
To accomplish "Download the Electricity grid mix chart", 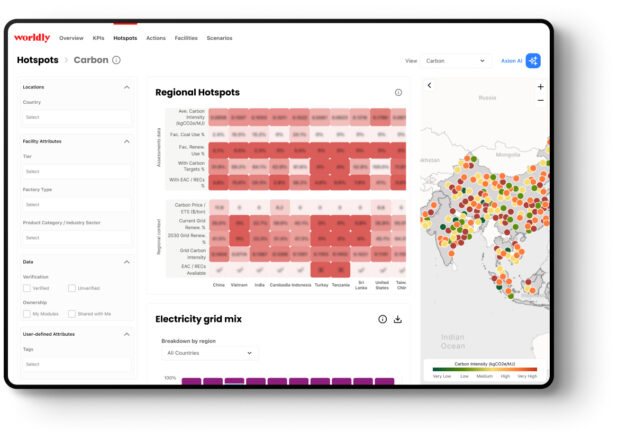I will click(x=397, y=319).
